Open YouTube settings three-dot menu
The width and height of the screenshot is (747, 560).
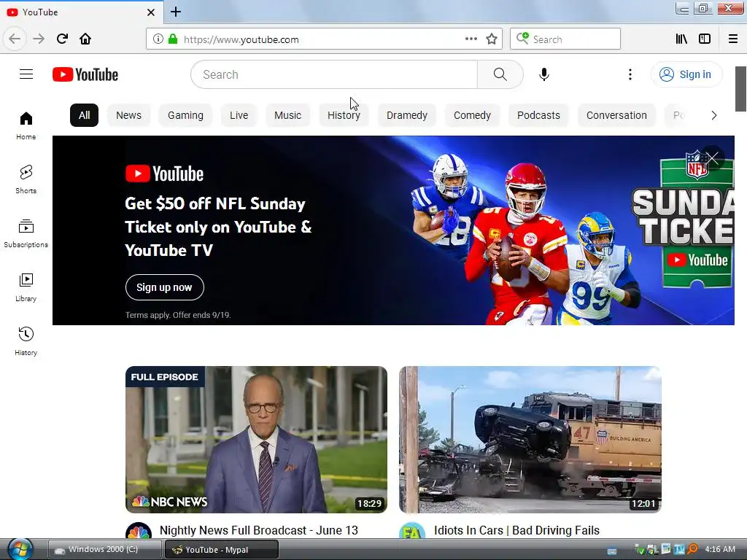pos(630,74)
